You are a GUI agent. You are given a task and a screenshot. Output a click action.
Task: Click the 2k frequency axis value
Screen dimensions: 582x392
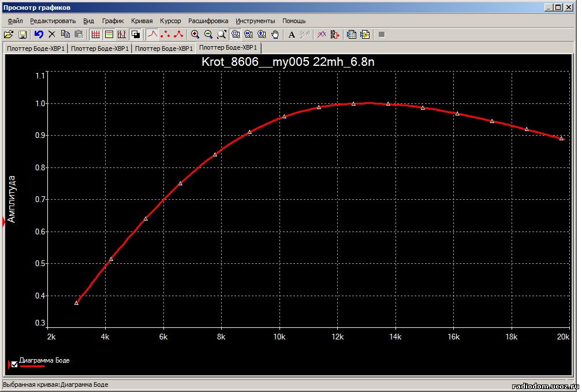click(51, 337)
